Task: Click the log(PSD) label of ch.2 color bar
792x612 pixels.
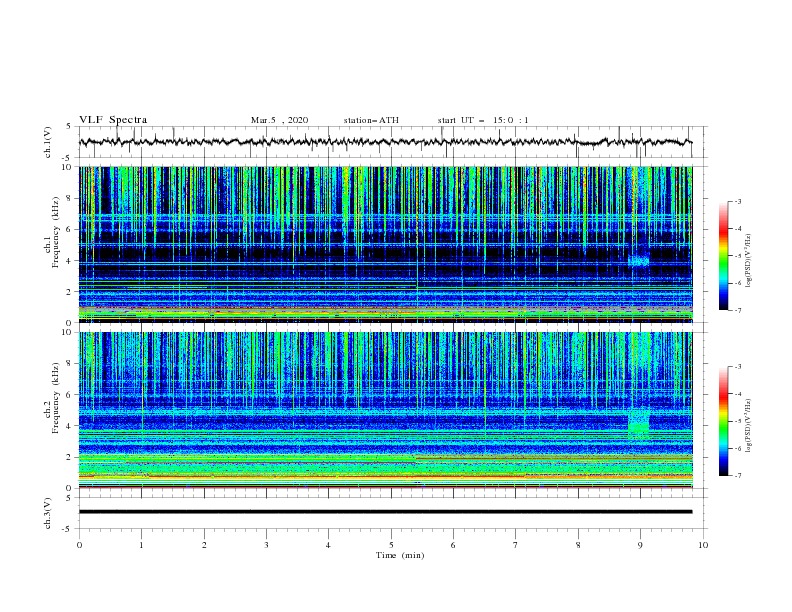Action: 749,426
